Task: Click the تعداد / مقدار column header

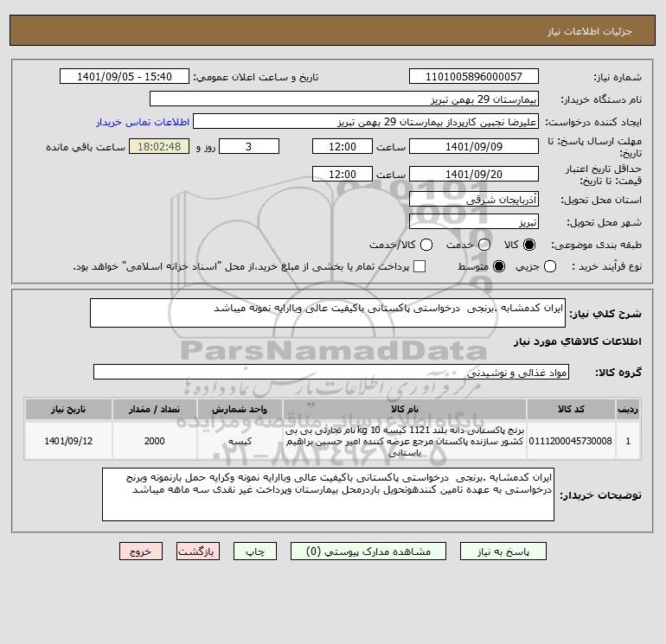Action: pyautogui.click(x=154, y=409)
